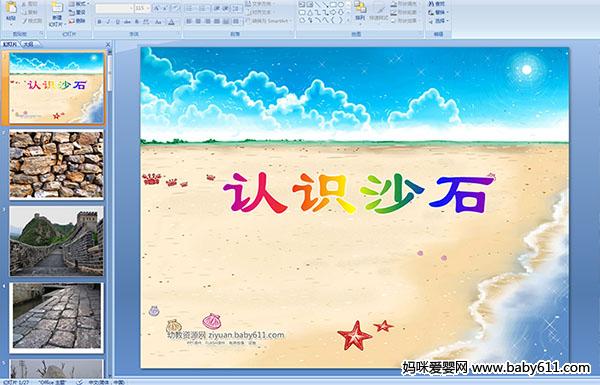Click the Change Case Aa icon
Viewport: 600px width, 385px height.
pos(158,22)
